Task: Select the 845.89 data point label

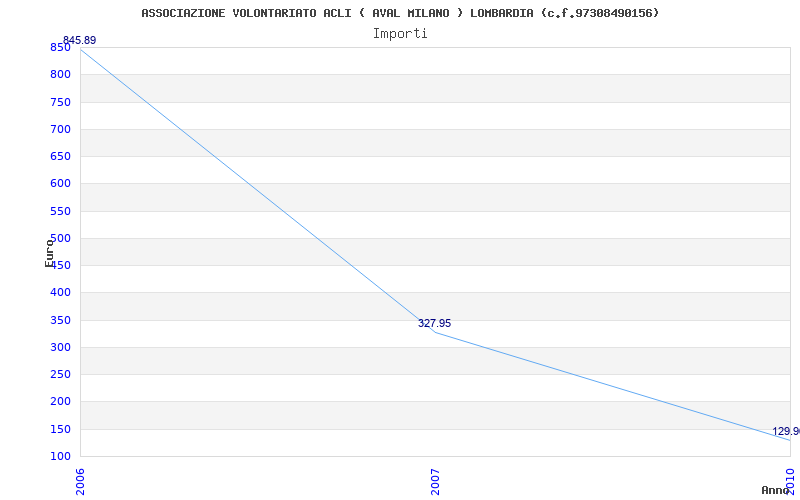Action: 79,40
